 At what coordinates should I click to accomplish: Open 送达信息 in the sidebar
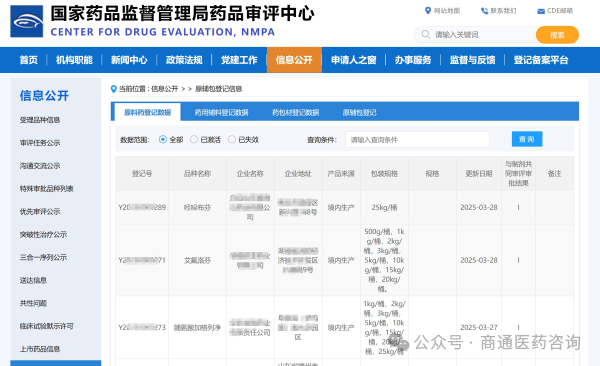point(33,280)
